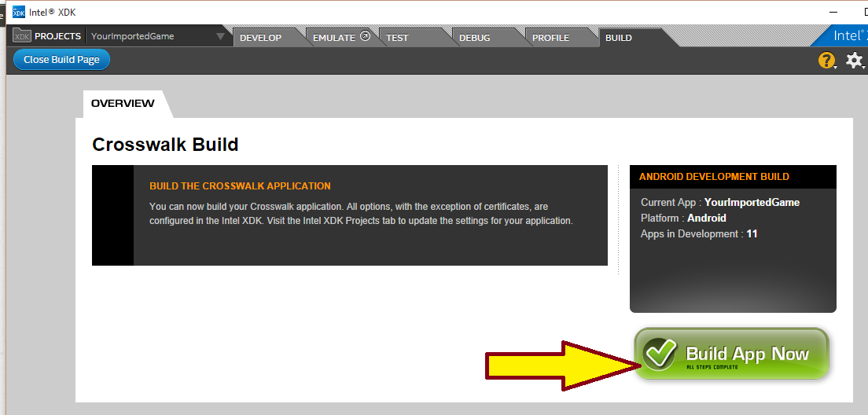
Task: Select the Build tab
Action: (619, 38)
